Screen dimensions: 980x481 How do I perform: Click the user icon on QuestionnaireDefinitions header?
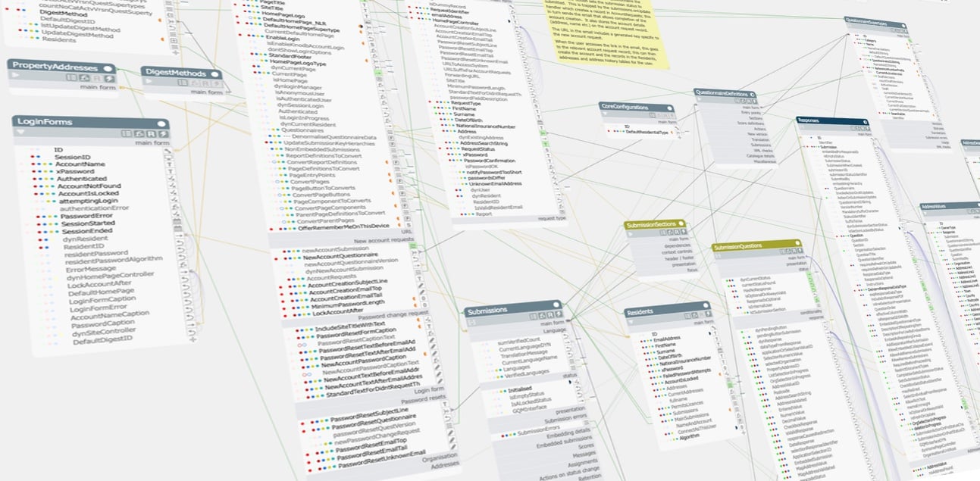(743, 102)
